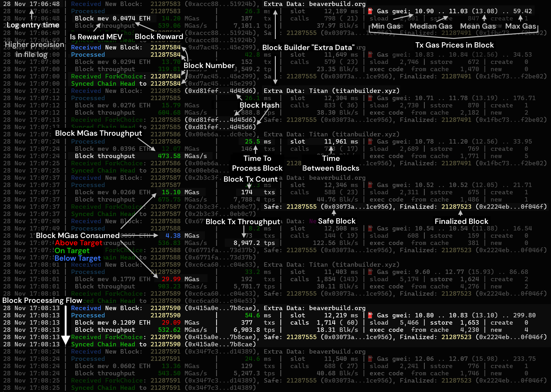551x392 pixels.
Task: Select hash (0xd81fef...4d45d6) in the Synced Chain Head line
Action: [220, 127]
